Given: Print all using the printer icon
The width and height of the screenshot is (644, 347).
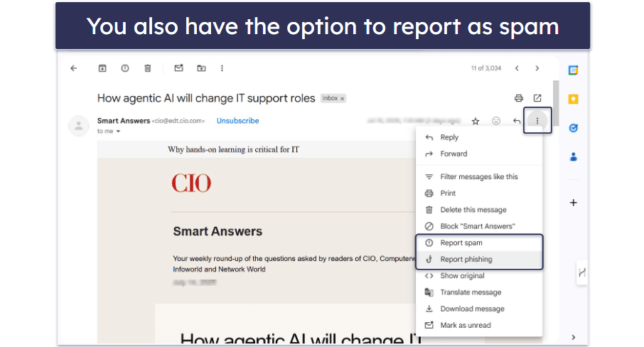Looking at the screenshot, I should pyautogui.click(x=519, y=98).
